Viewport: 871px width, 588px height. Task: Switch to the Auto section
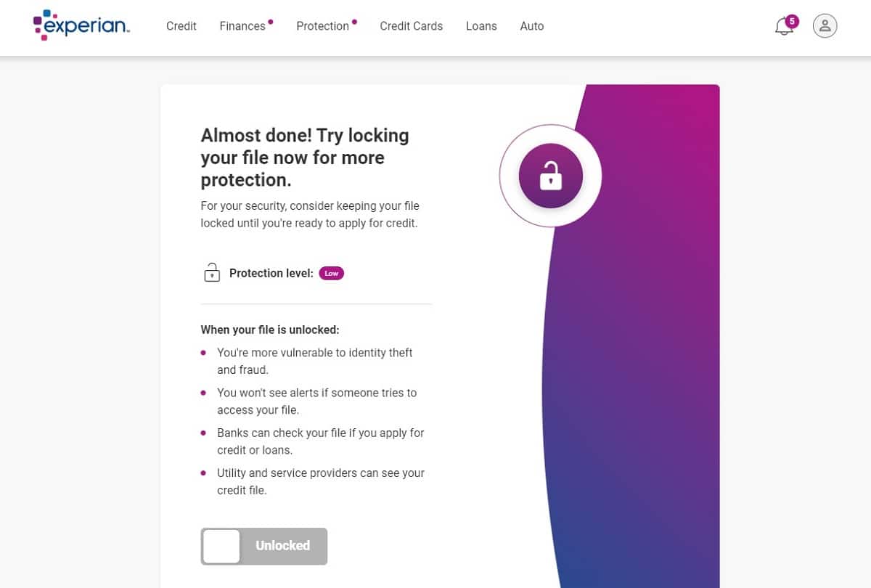(532, 26)
